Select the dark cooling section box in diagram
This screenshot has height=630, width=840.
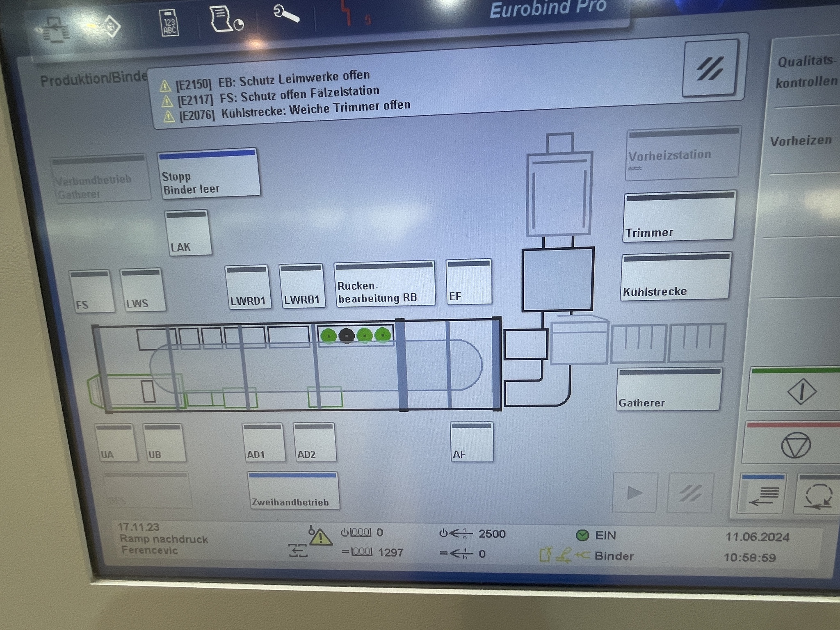pyautogui.click(x=558, y=279)
